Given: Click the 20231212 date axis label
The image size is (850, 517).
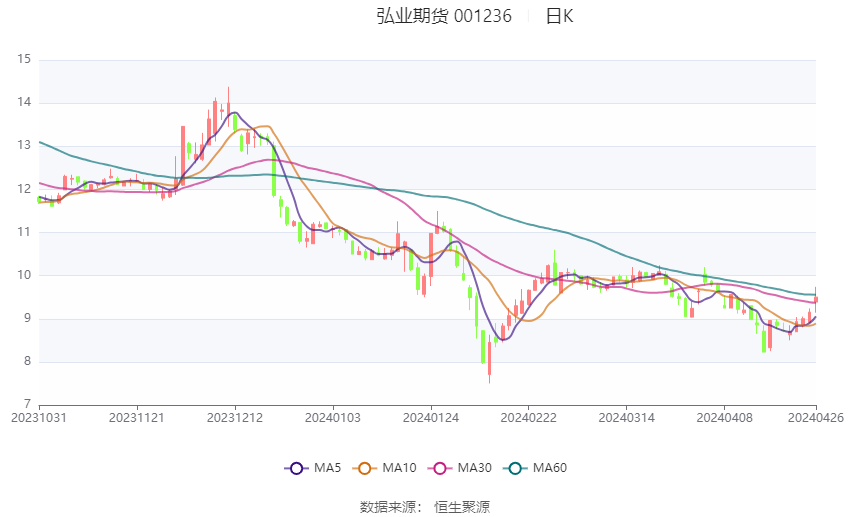Looking at the screenshot, I should point(235,418).
